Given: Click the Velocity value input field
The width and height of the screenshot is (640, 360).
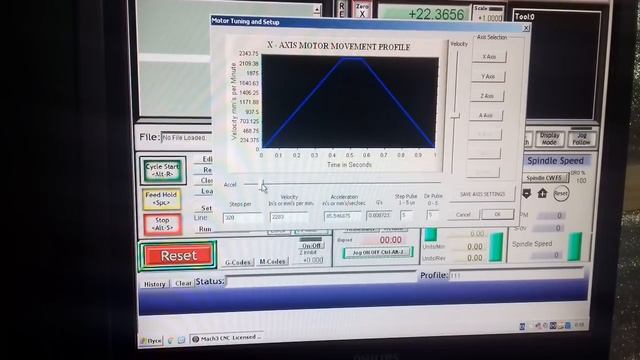Looking at the screenshot, I should [x=289, y=217].
